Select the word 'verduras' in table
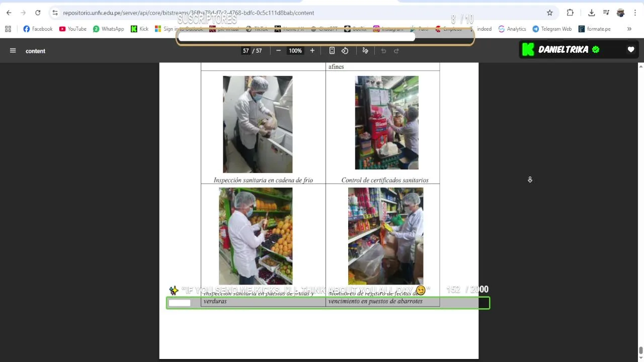Viewport: 644px width, 362px height. pyautogui.click(x=215, y=301)
